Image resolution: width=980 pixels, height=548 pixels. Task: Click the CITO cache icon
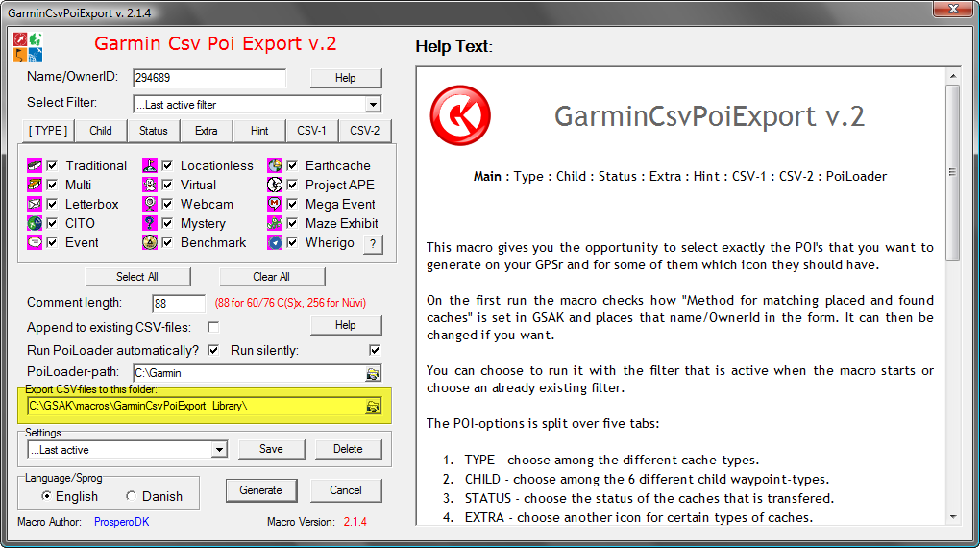tap(35, 223)
